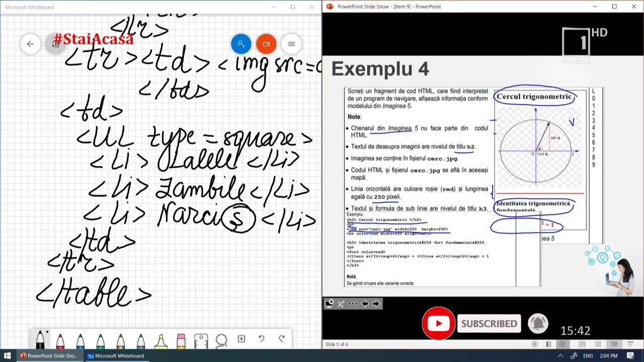The width and height of the screenshot is (644, 362).
Task: Select the rainbow pen in Whiteboard
Action: click(121, 341)
